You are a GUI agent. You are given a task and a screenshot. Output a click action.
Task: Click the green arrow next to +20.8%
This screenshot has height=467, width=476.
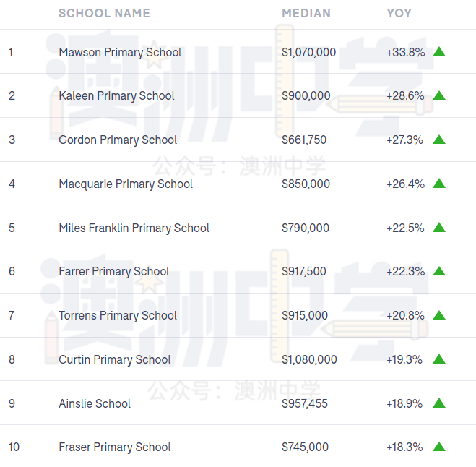[439, 315]
